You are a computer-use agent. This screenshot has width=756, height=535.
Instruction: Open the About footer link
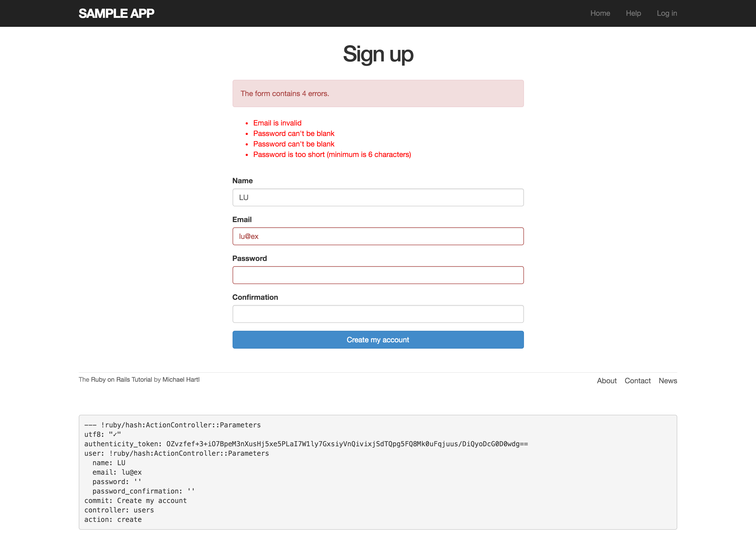pyautogui.click(x=606, y=380)
